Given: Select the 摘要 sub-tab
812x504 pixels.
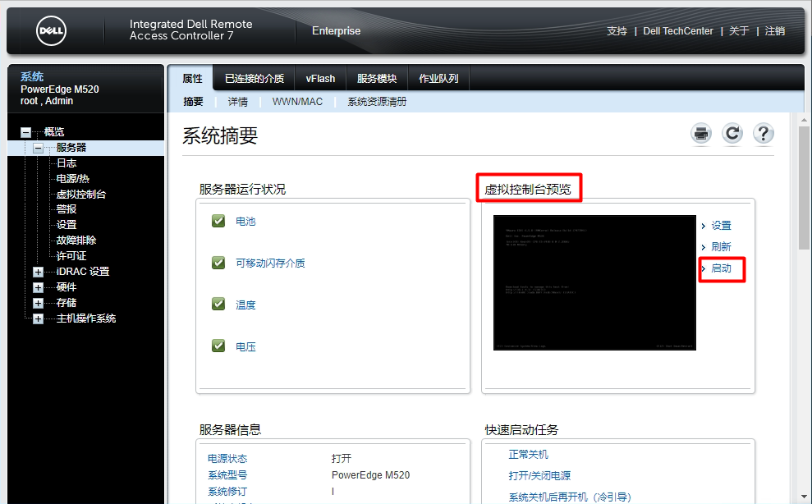Looking at the screenshot, I should (193, 102).
